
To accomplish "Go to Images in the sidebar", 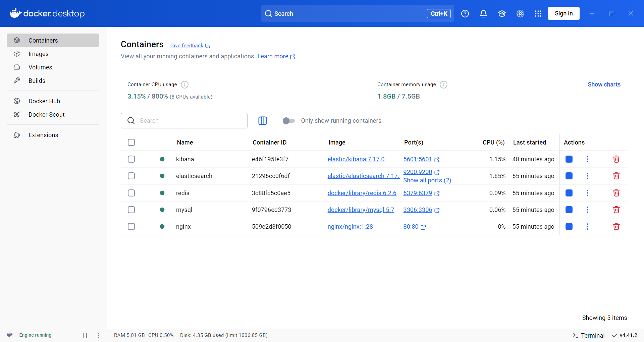I will (53, 54).
